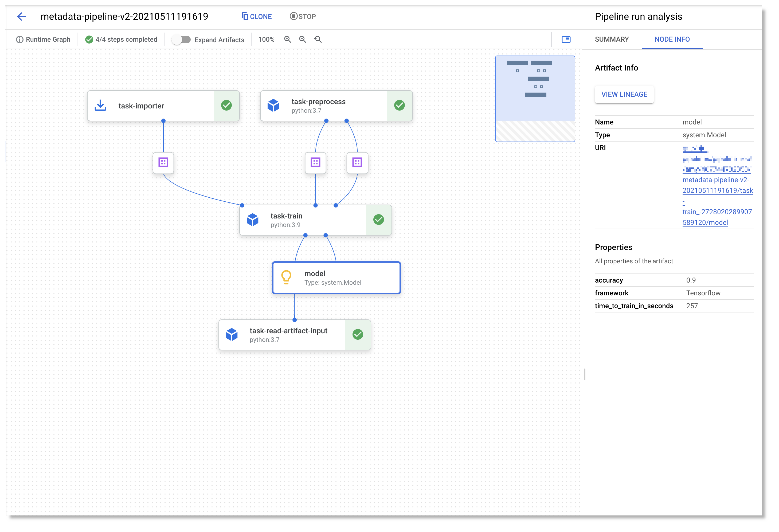
Task: Click the lightbulb icon on model node
Action: [286, 277]
